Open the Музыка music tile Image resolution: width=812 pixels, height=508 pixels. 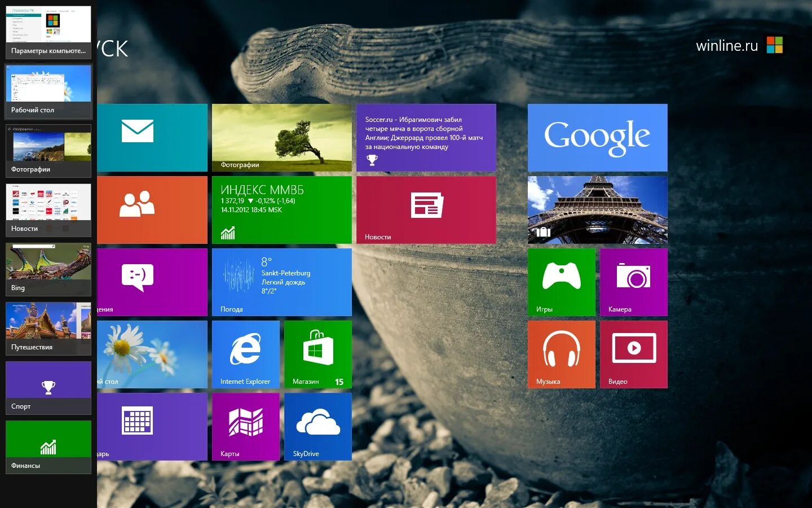(x=562, y=354)
